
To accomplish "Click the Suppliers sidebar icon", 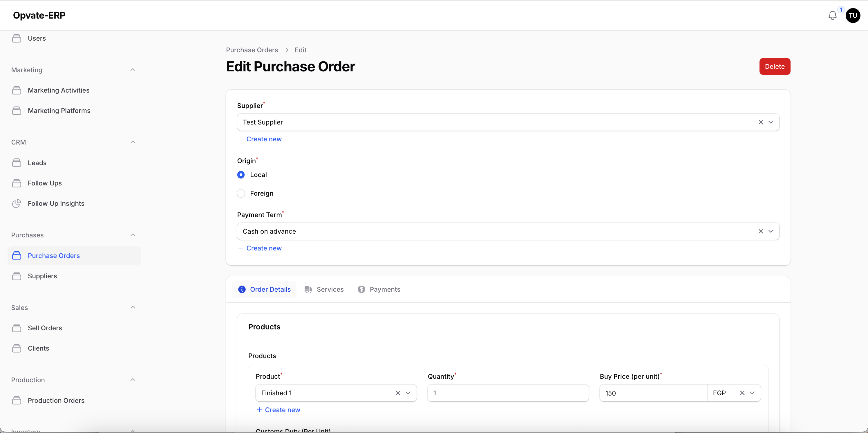I will [17, 276].
